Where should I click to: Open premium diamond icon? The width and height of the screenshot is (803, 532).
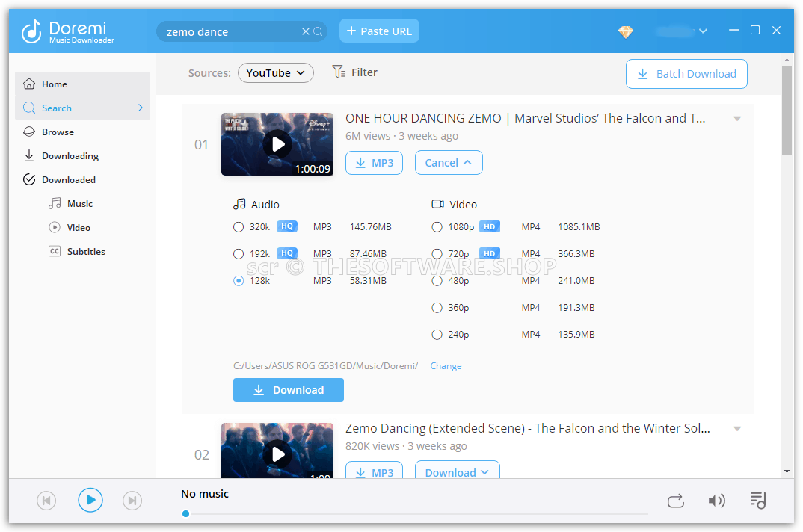click(625, 31)
